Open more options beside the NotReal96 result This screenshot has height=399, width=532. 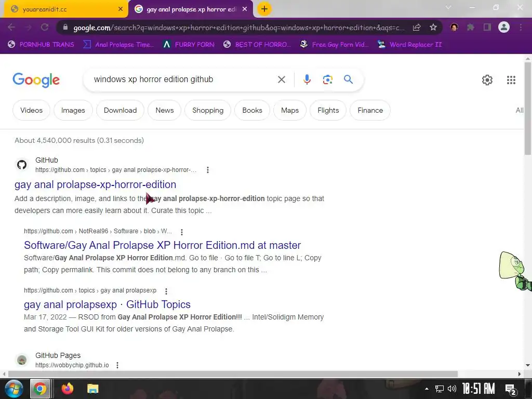182,232
